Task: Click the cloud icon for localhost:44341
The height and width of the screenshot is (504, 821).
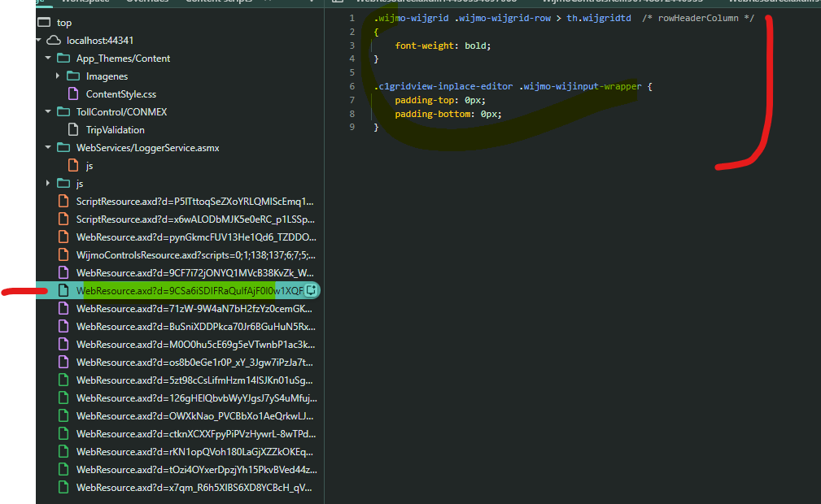Action: (54, 41)
